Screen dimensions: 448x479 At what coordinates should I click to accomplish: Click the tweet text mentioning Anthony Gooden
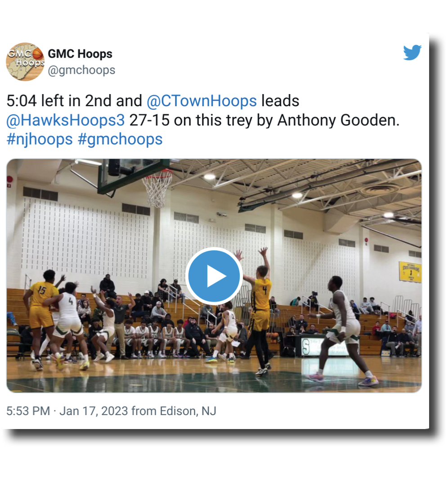tap(203, 120)
